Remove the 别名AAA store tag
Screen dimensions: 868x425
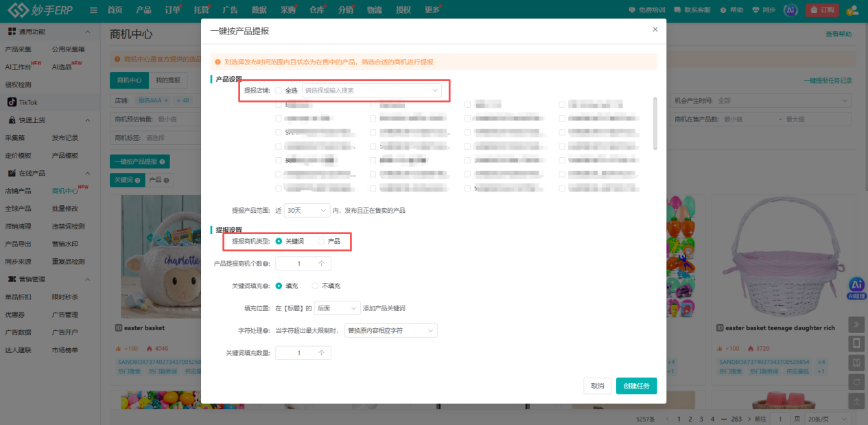click(x=166, y=100)
